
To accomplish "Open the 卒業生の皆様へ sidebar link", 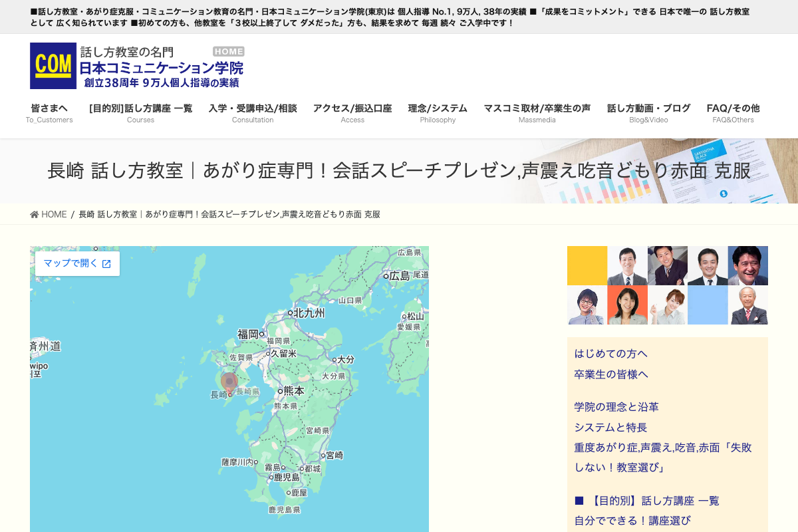I will pyautogui.click(x=611, y=374).
